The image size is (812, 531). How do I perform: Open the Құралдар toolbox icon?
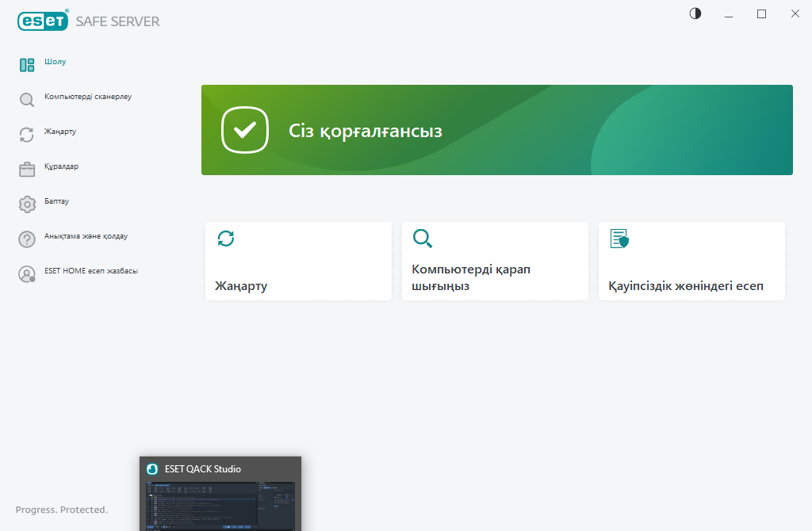click(x=25, y=168)
